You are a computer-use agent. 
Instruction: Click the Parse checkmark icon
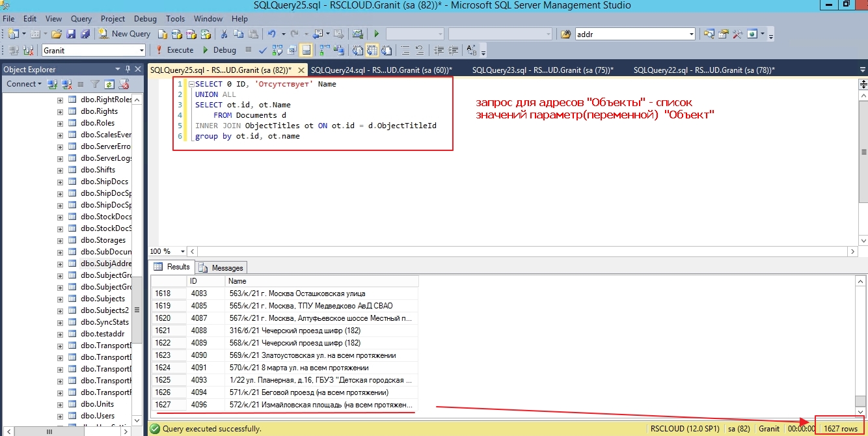263,50
